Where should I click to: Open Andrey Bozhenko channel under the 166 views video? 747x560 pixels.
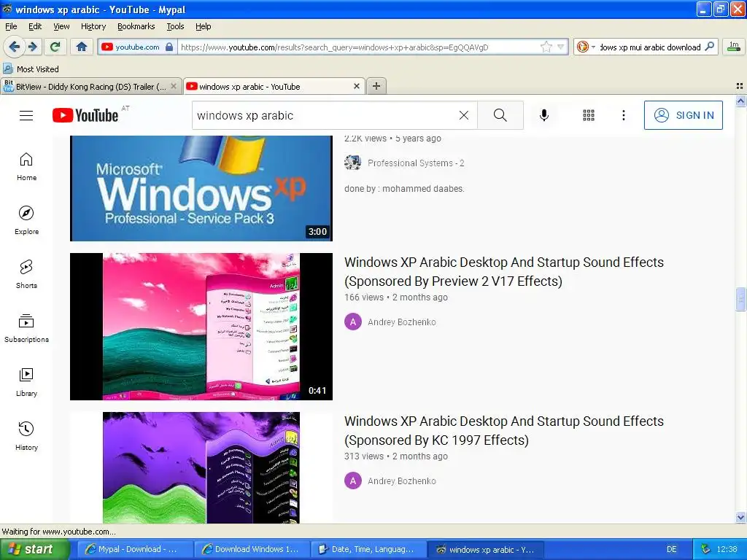pos(402,322)
